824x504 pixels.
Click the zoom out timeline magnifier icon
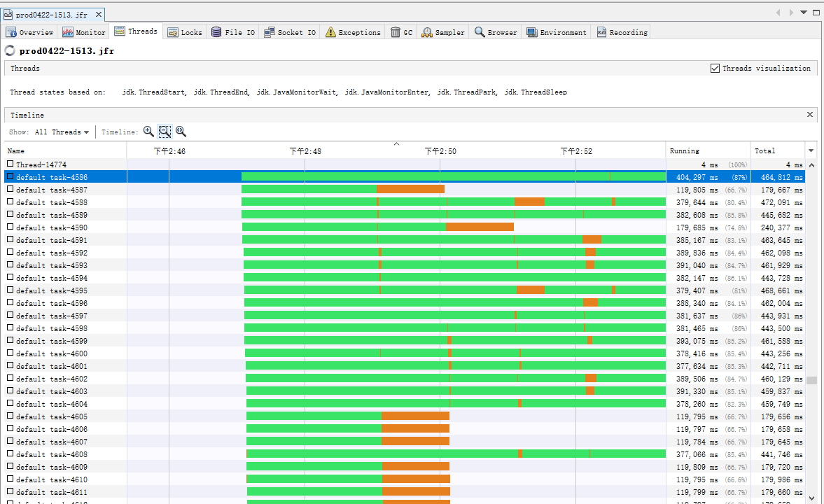click(x=165, y=131)
